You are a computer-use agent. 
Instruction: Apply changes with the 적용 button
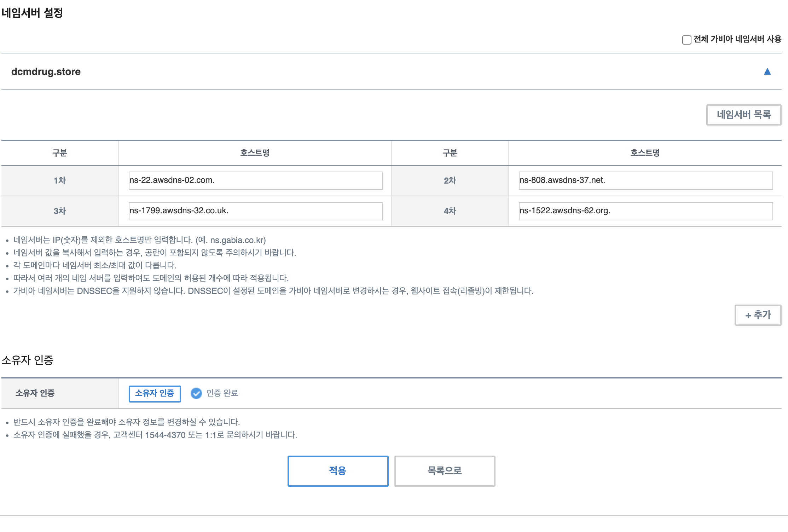click(x=338, y=471)
